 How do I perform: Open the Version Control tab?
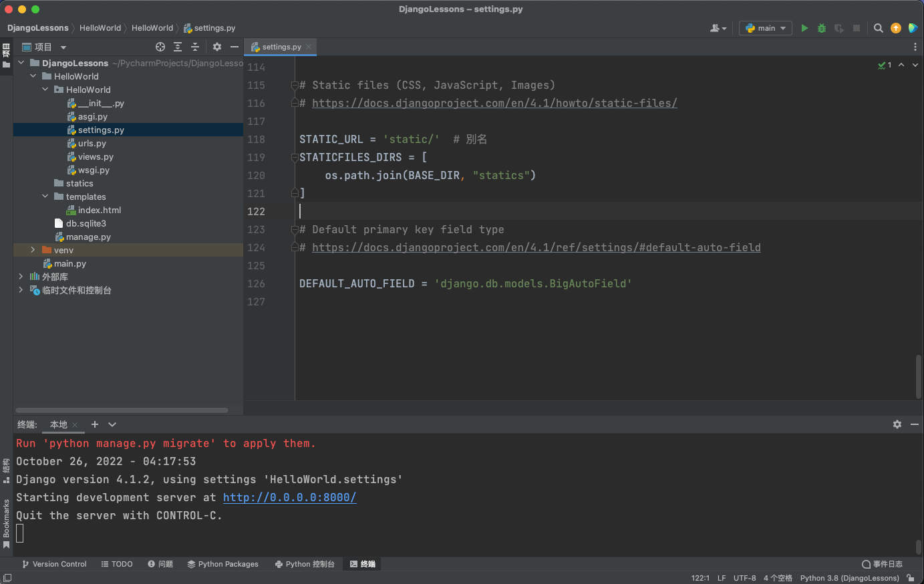pos(54,564)
